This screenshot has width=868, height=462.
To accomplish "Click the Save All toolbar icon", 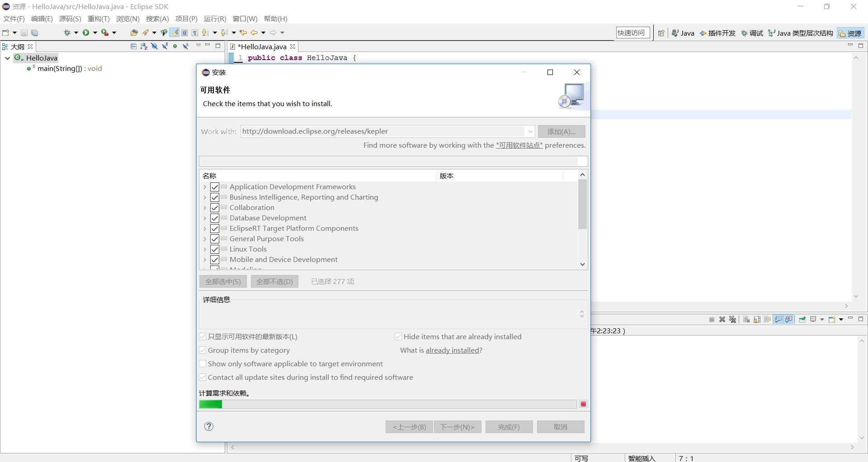I will (34, 33).
